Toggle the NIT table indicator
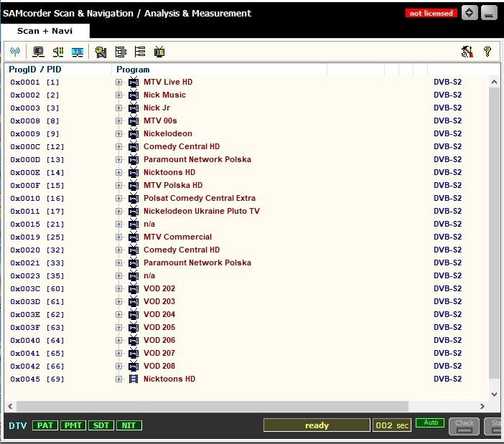Image resolution: width=504 pixels, height=444 pixels. (x=129, y=425)
